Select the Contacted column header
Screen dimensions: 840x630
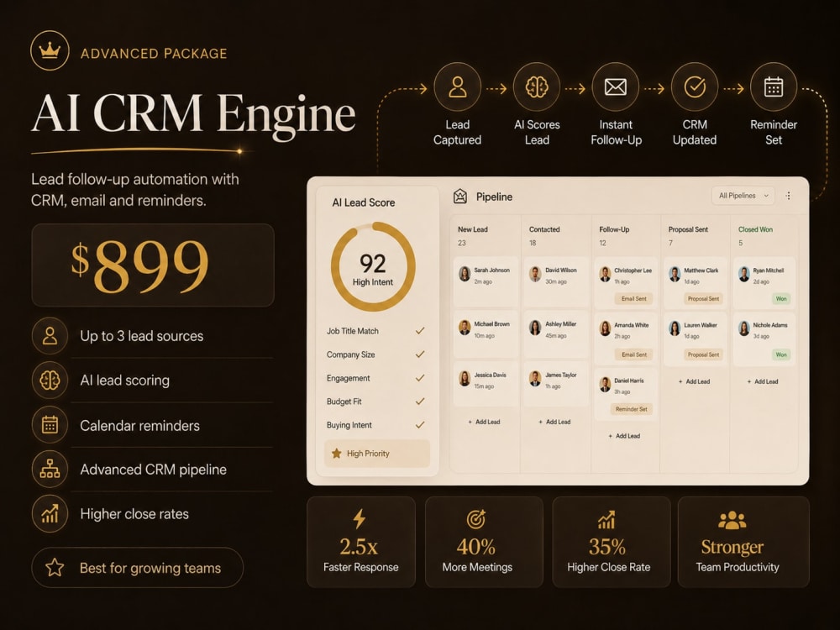[544, 229]
